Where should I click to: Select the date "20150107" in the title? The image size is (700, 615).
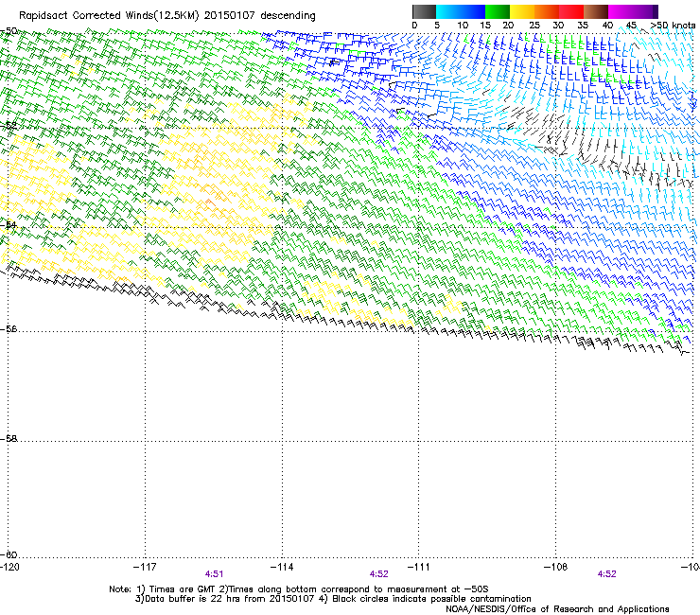click(x=229, y=15)
